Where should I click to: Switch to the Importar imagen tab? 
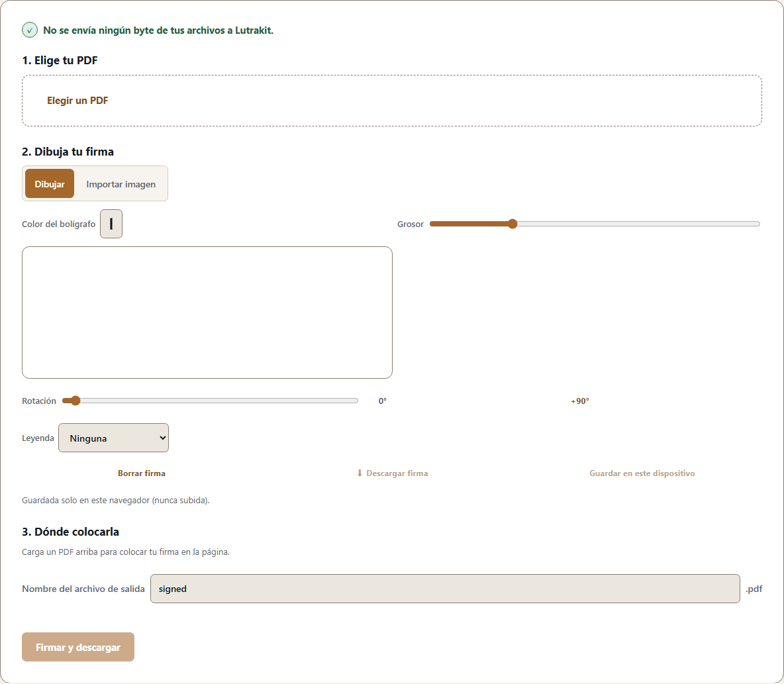(x=121, y=183)
